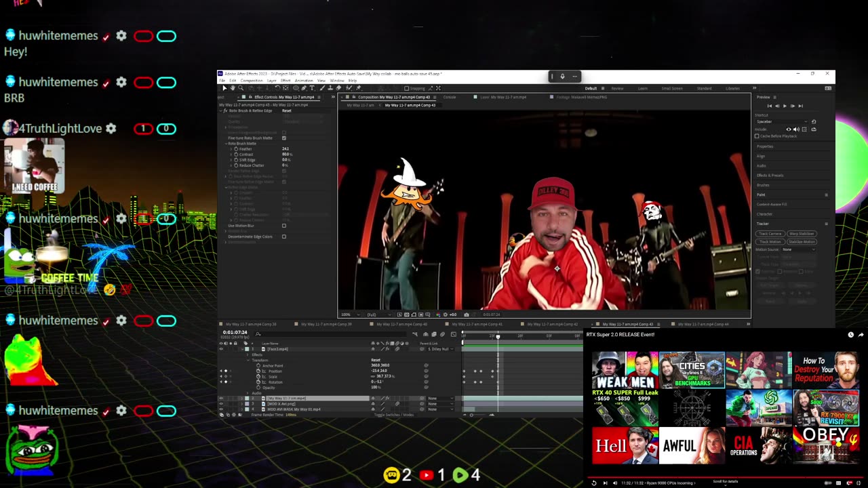Reset Transform in the timeline

pos(376,360)
